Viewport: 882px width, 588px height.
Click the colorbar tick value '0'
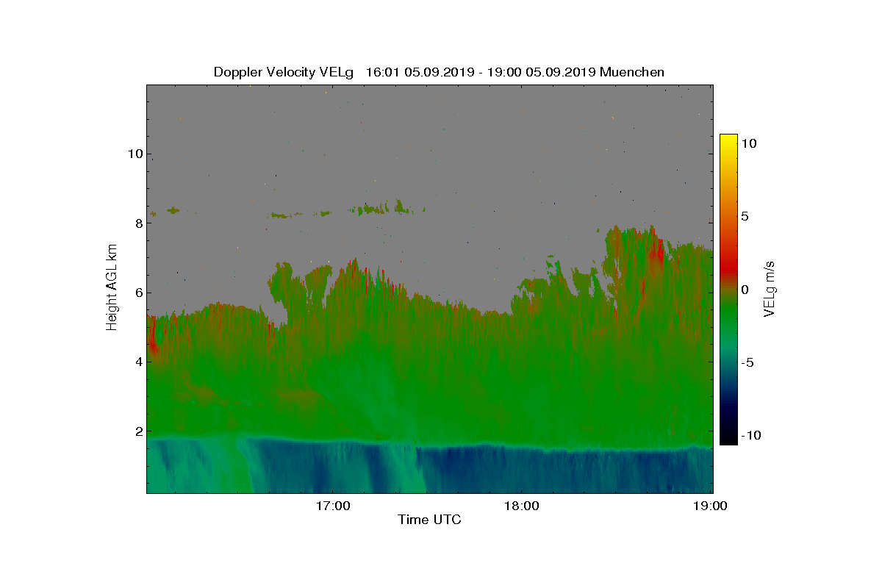pyautogui.click(x=745, y=290)
